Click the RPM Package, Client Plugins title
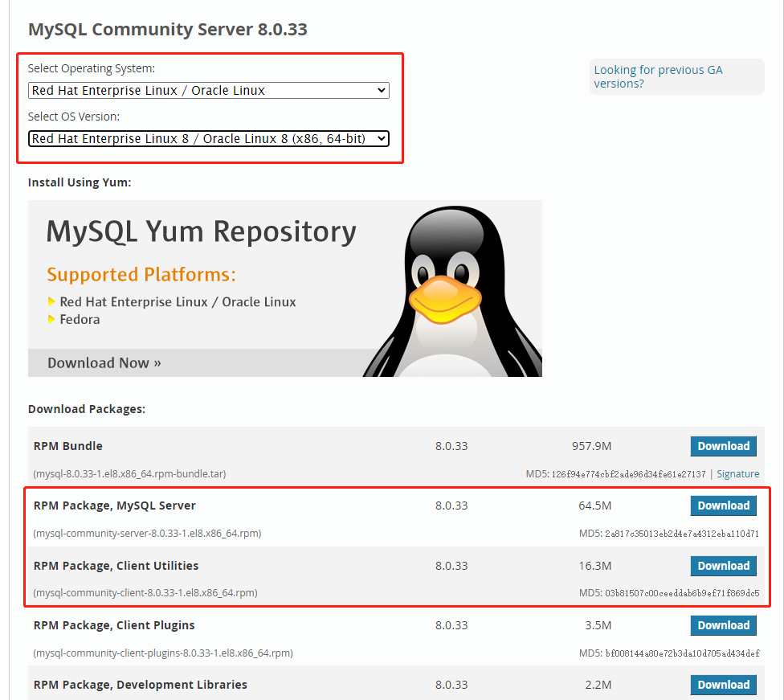The image size is (784, 700). [114, 625]
